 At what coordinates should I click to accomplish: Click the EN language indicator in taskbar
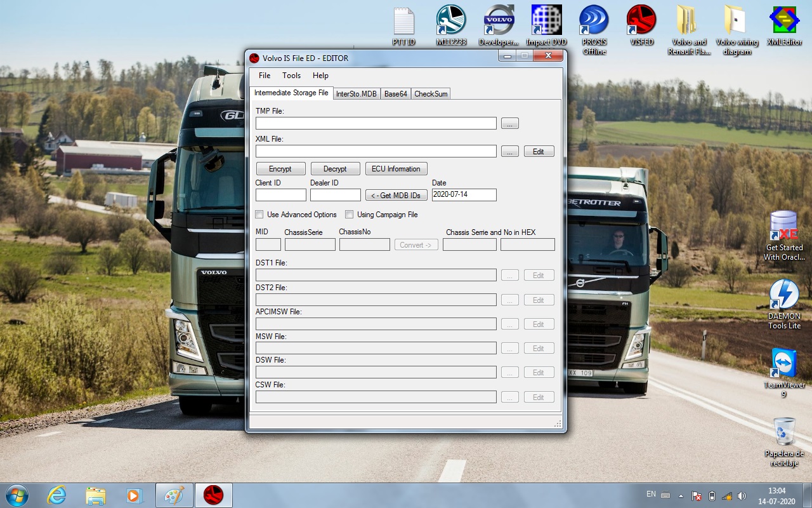[x=651, y=494]
